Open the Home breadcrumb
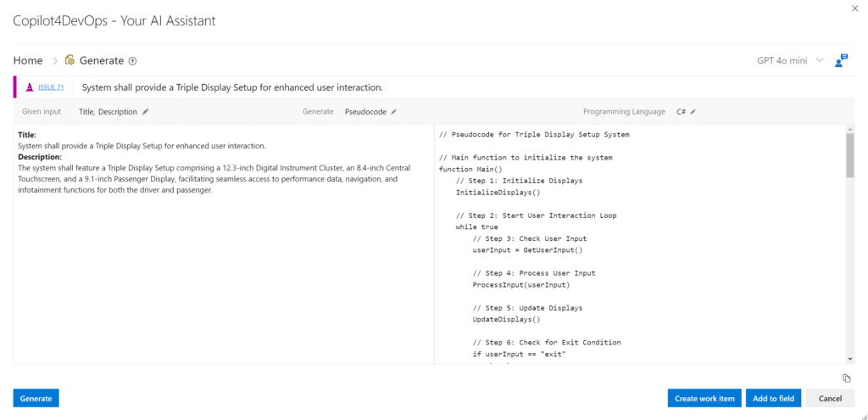Screen dimensions: 868x420 pyautogui.click(x=28, y=61)
